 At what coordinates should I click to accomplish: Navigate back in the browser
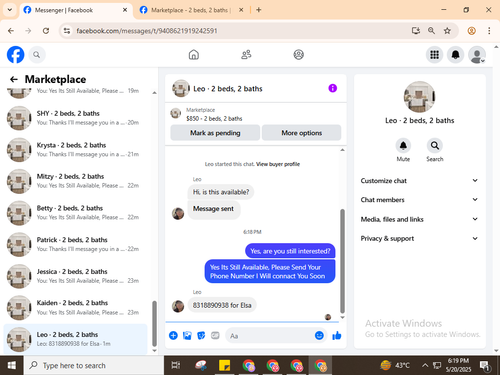click(11, 31)
